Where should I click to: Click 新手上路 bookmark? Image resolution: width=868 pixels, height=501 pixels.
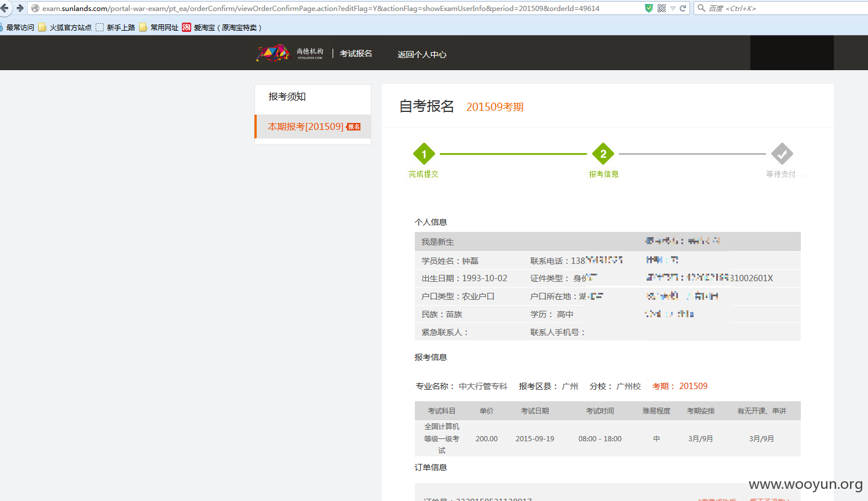(115, 27)
